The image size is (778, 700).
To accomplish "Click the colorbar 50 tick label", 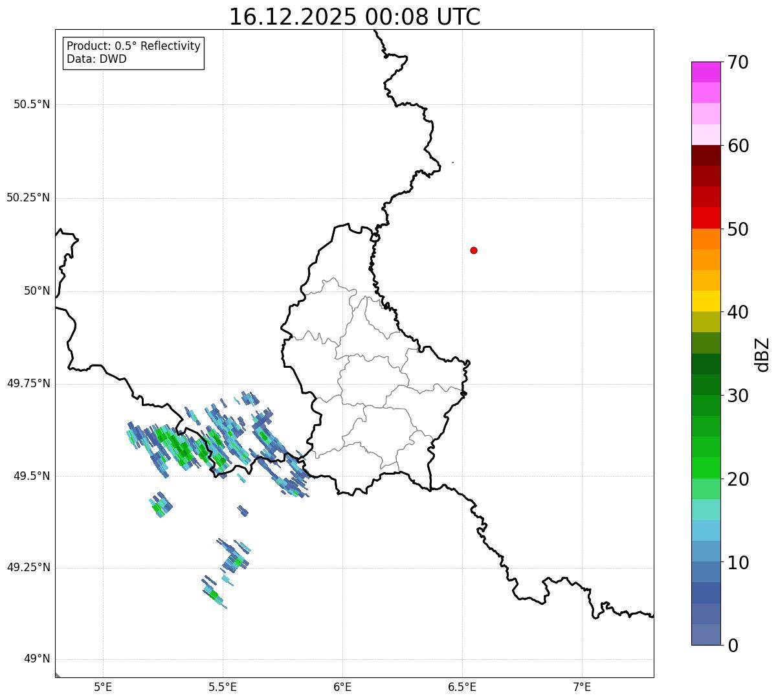I will 738,229.
